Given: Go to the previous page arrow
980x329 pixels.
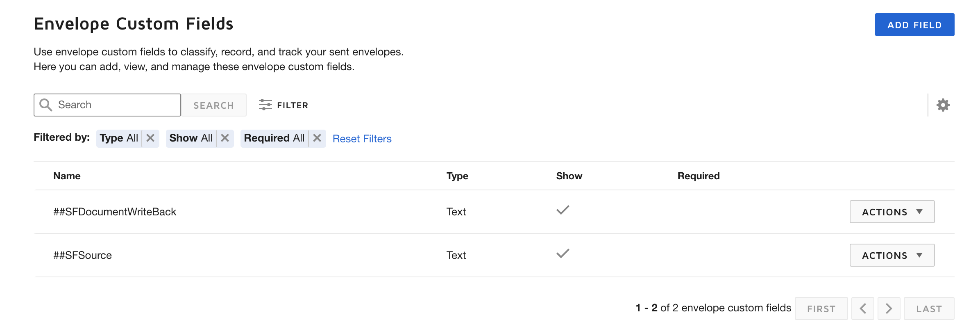Looking at the screenshot, I should coord(862,308).
